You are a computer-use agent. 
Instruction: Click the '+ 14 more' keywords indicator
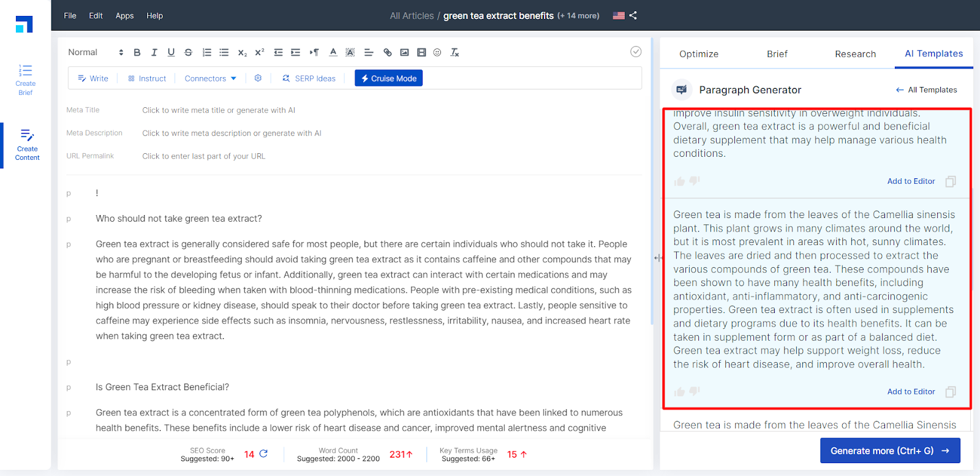pyautogui.click(x=578, y=16)
